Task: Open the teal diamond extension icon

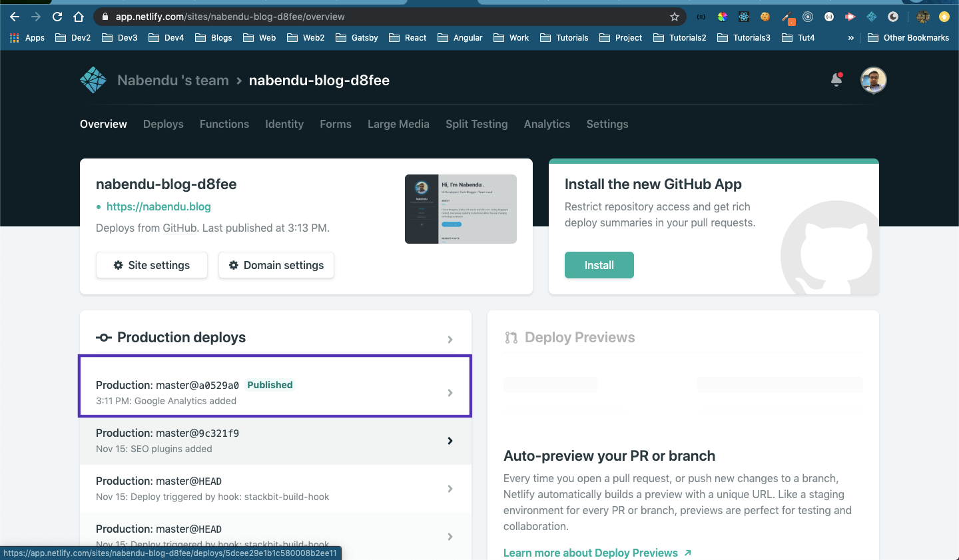Action: 872,17
